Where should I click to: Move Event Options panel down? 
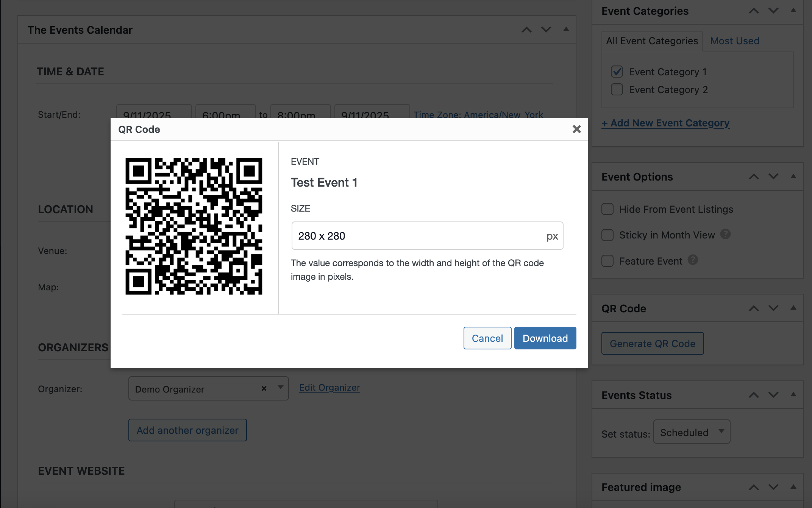(x=773, y=177)
